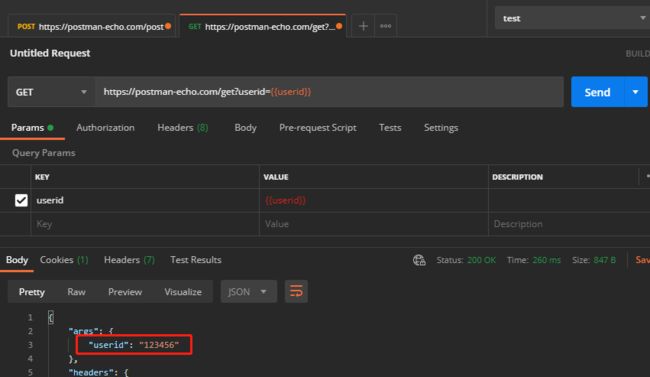The height and width of the screenshot is (377, 650).
Task: Click the "userid": "123456" response line
Action: pyautogui.click(x=134, y=345)
